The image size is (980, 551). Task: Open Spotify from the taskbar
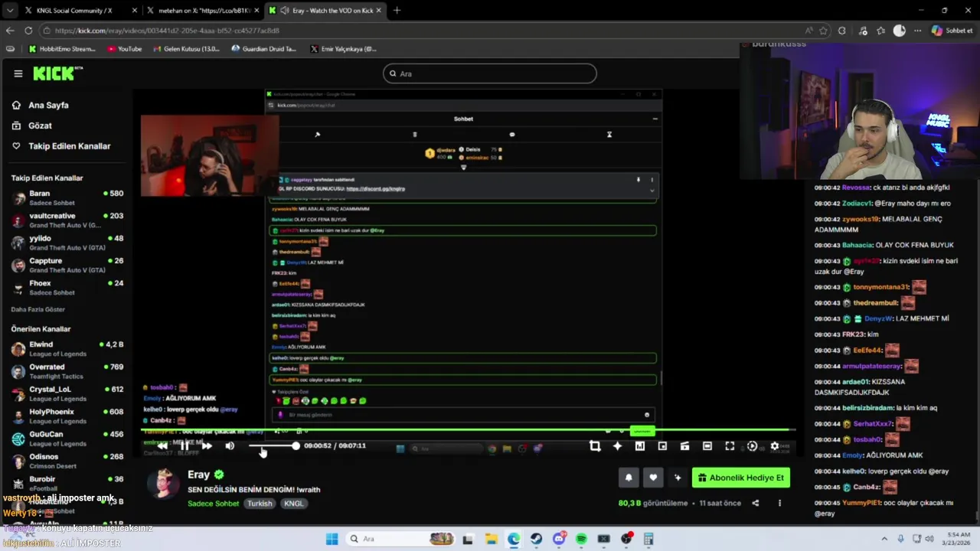point(581,539)
